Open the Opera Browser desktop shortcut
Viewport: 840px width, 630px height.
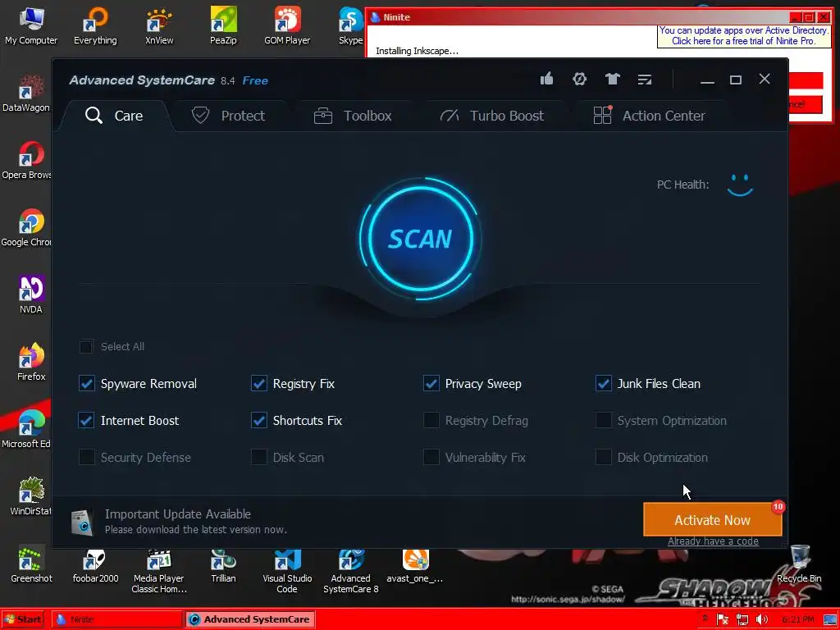pos(25,161)
